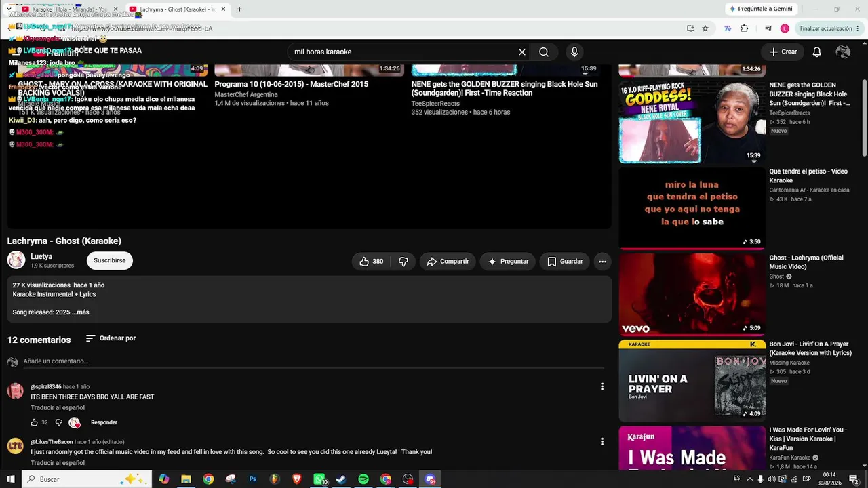Open Brave browser from the taskbar

point(297,479)
